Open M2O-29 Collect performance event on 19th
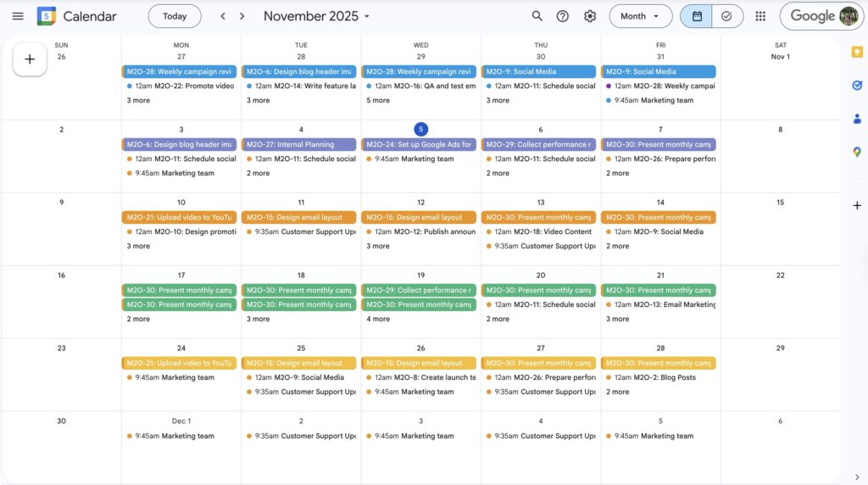 (419, 290)
